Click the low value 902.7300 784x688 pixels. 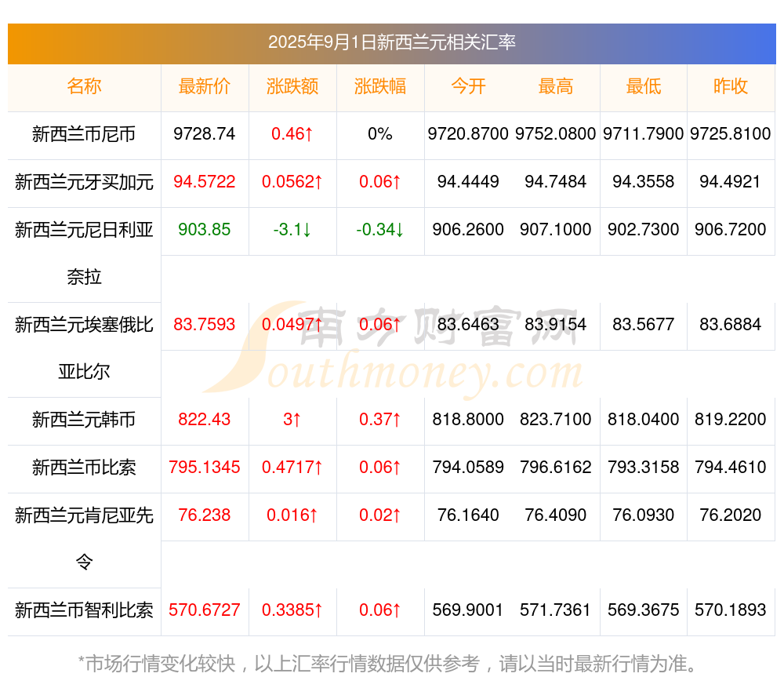[x=644, y=230]
